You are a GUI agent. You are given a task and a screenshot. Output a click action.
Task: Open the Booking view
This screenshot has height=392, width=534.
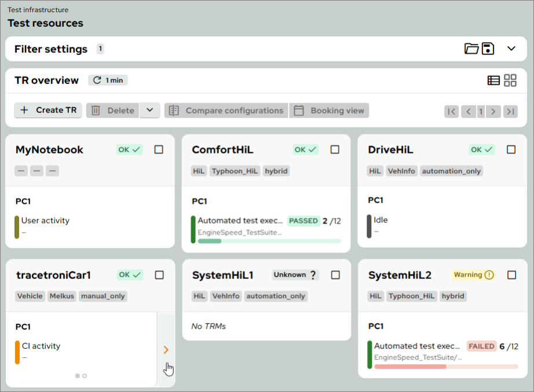[329, 111]
